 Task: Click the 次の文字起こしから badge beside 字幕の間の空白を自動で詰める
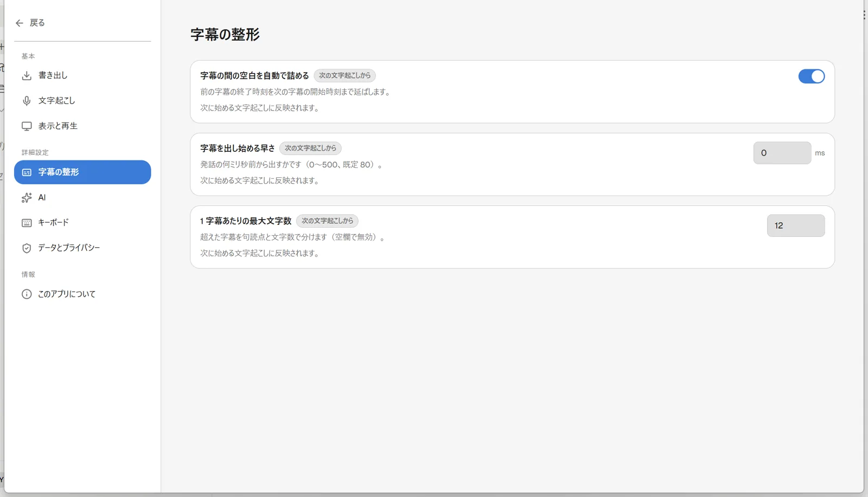click(x=344, y=76)
